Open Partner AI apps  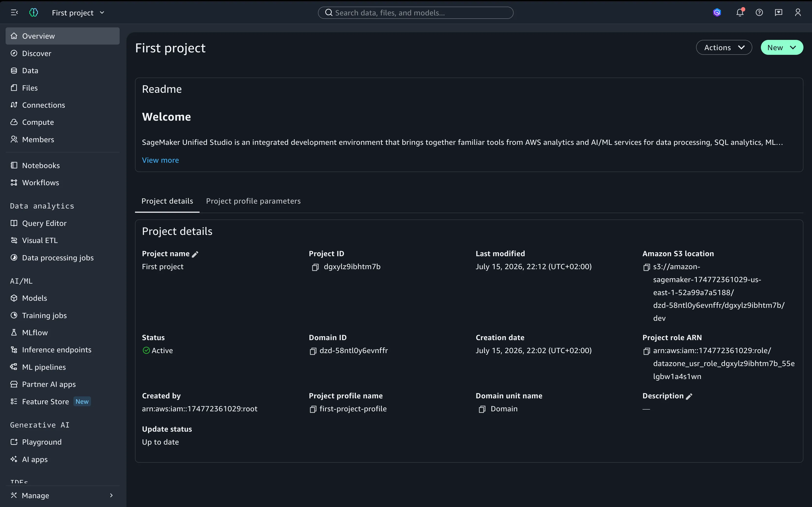63,384
